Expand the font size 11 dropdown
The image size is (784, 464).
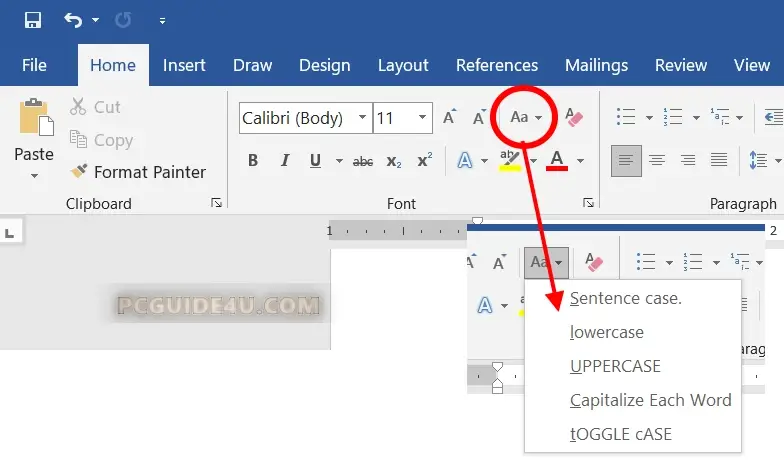point(423,118)
